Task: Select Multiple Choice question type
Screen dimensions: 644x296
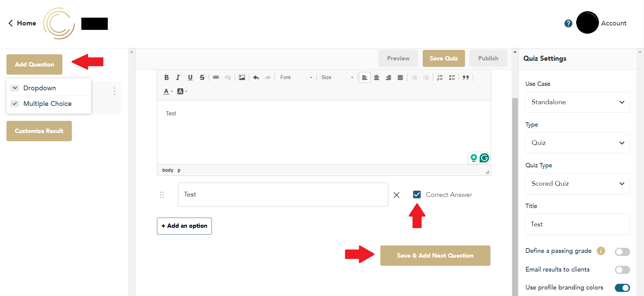Action: [47, 104]
